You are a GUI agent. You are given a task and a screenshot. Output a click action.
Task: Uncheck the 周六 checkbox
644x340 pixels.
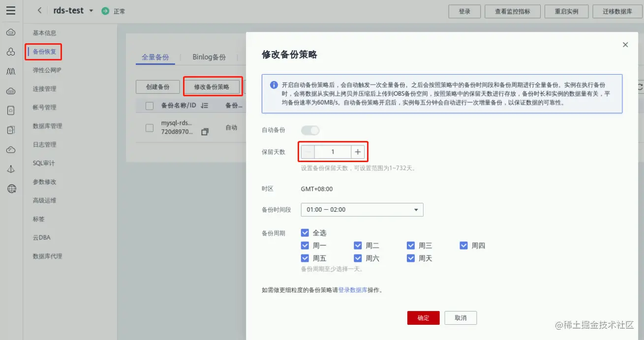pos(358,258)
